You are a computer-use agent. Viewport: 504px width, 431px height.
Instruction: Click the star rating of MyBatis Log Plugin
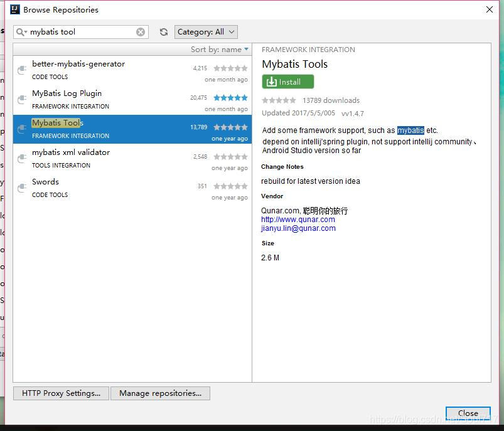pyautogui.click(x=230, y=98)
